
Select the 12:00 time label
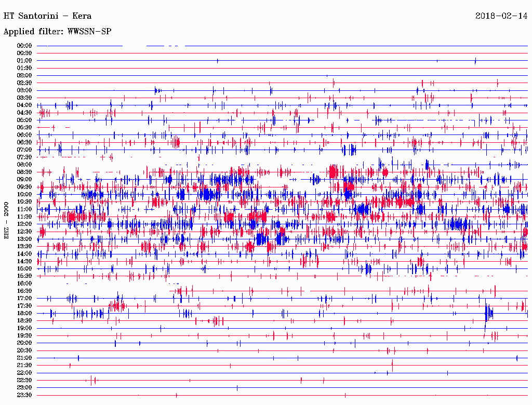pyautogui.click(x=24, y=224)
